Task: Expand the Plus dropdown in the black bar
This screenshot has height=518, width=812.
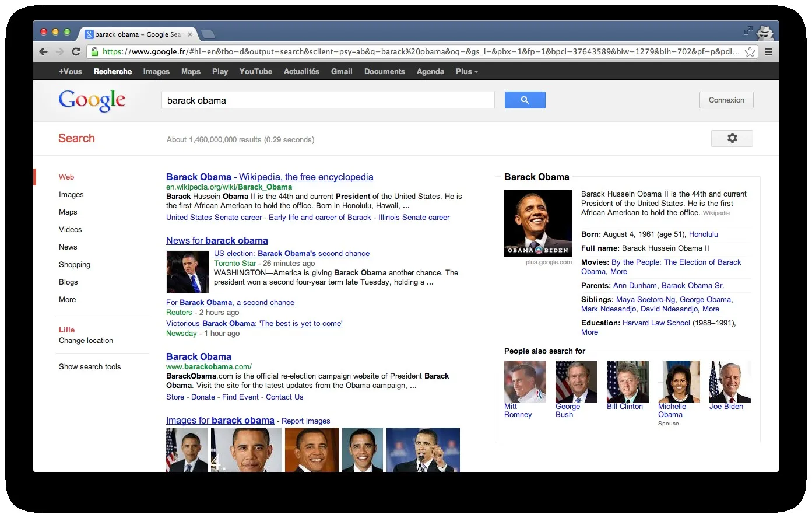Action: (466, 71)
